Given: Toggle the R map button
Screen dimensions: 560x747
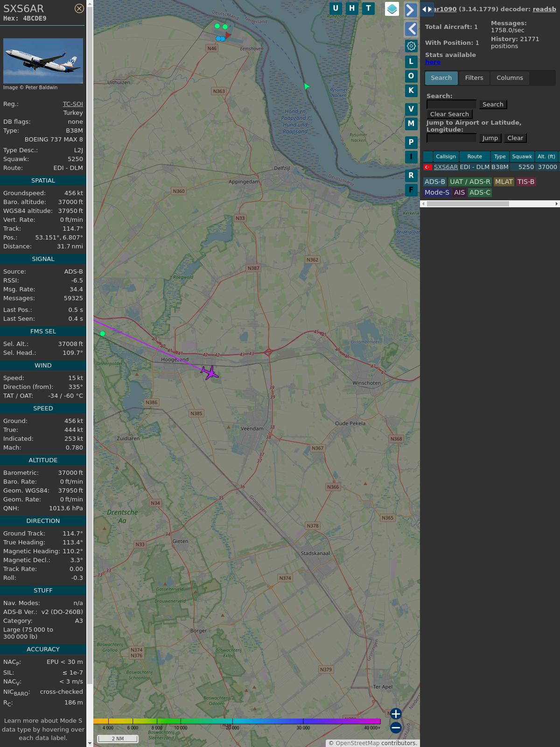Looking at the screenshot, I should coord(411,176).
